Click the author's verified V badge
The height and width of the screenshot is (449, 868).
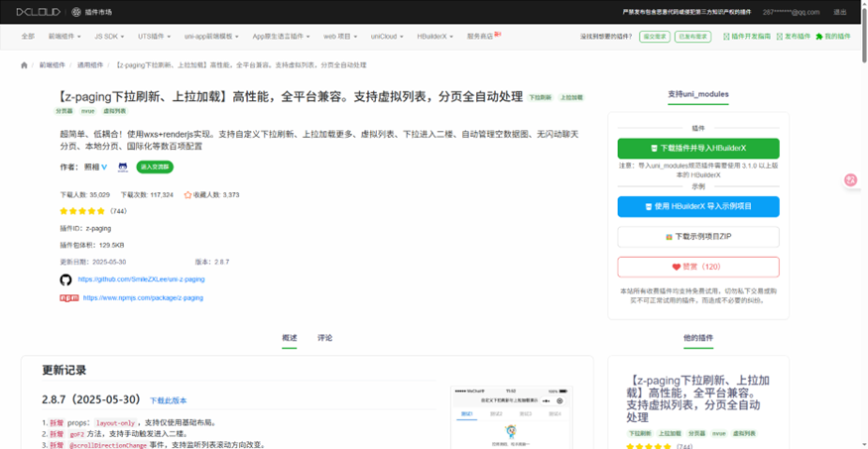coord(104,167)
